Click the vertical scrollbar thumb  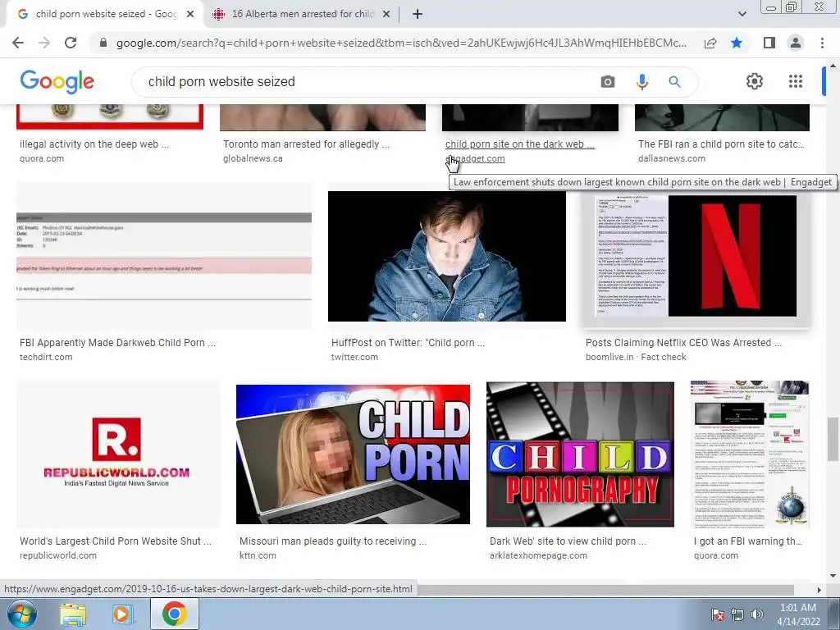coord(833,439)
